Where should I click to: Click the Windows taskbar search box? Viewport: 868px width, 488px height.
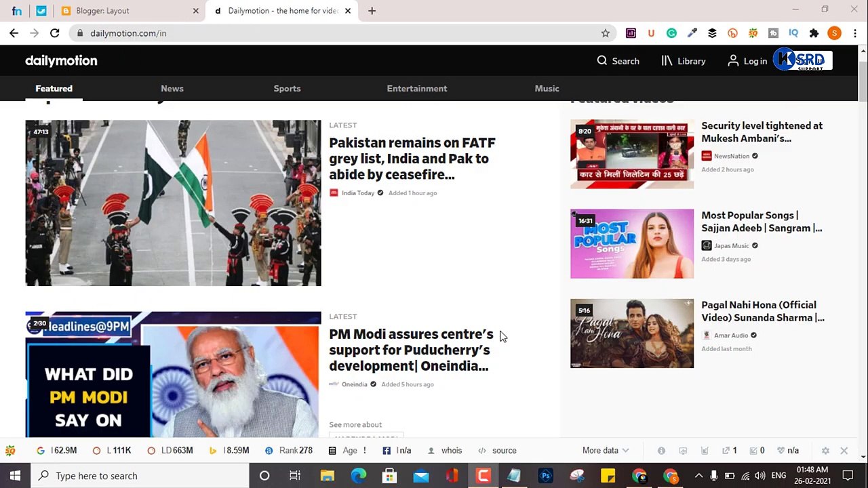(140, 476)
